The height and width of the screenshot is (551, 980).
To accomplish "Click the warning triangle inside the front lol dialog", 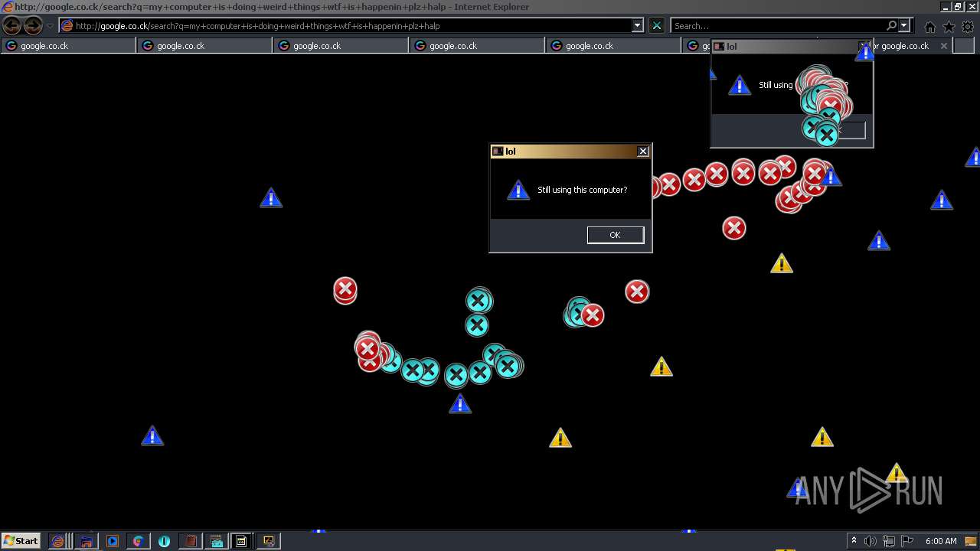I will [x=518, y=190].
